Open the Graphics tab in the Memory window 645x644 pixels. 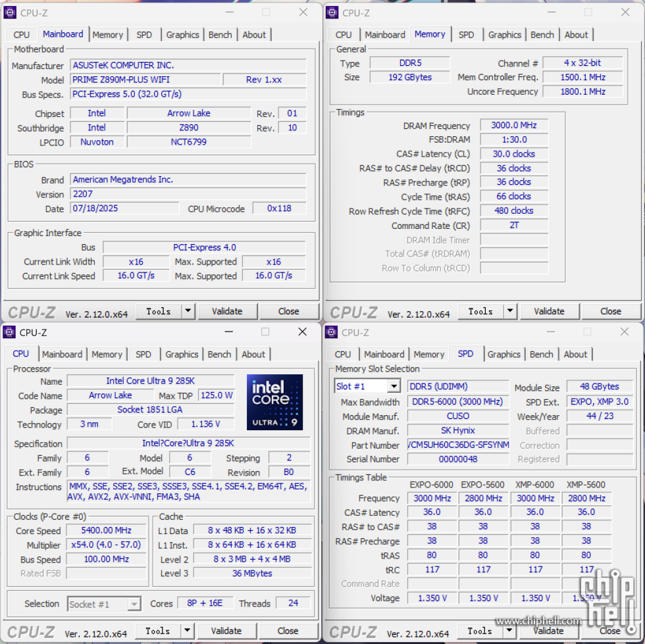pyautogui.click(x=505, y=35)
